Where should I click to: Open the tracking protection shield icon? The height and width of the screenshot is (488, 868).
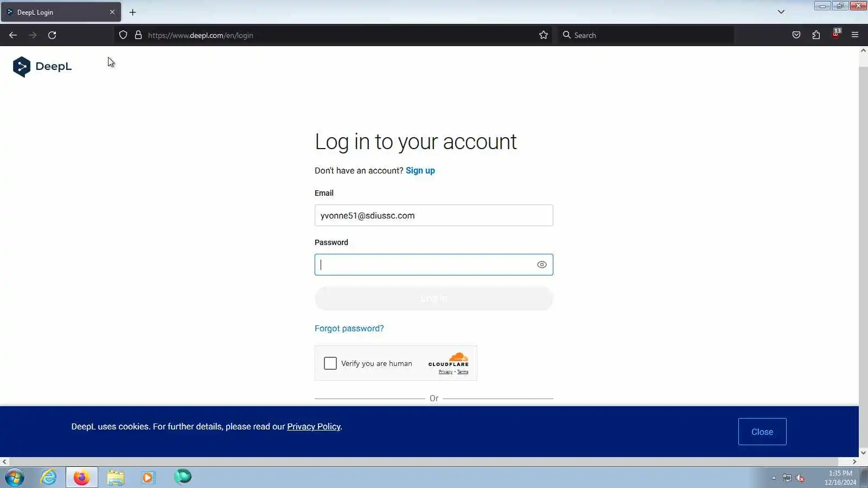[x=123, y=35]
